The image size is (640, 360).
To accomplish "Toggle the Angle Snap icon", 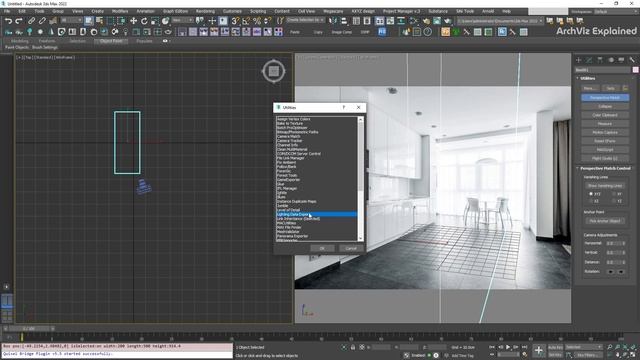I will click(246, 20).
